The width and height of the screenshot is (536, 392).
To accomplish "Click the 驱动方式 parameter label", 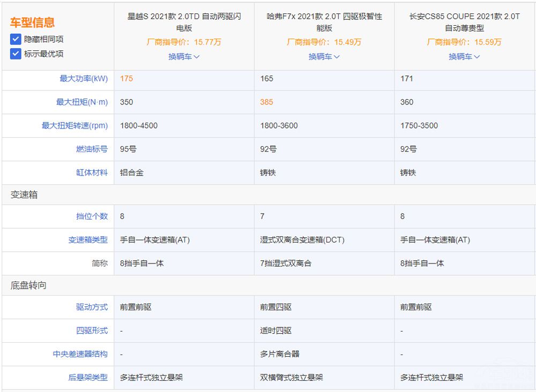I will click(92, 307).
